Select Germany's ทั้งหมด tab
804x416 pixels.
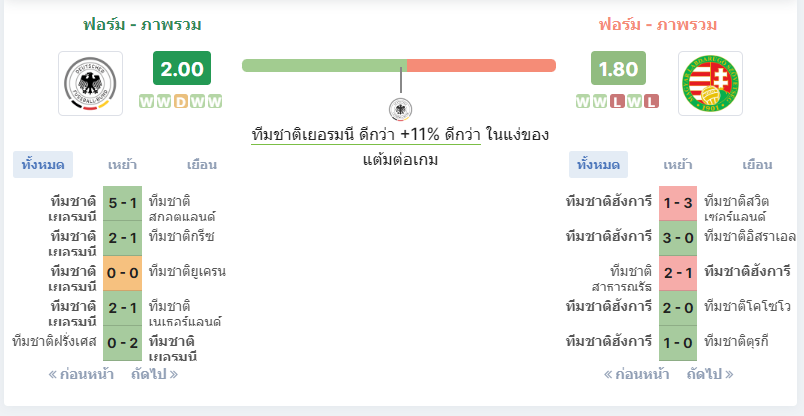tap(43, 165)
